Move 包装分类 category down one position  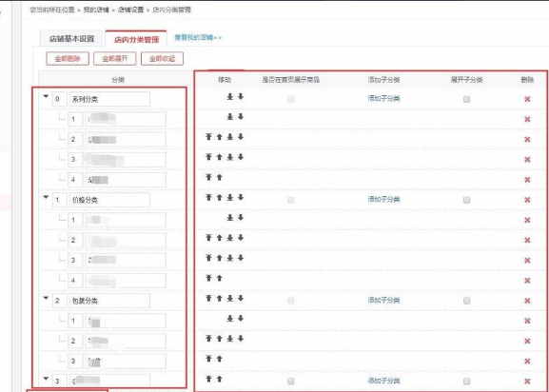[x=241, y=298]
